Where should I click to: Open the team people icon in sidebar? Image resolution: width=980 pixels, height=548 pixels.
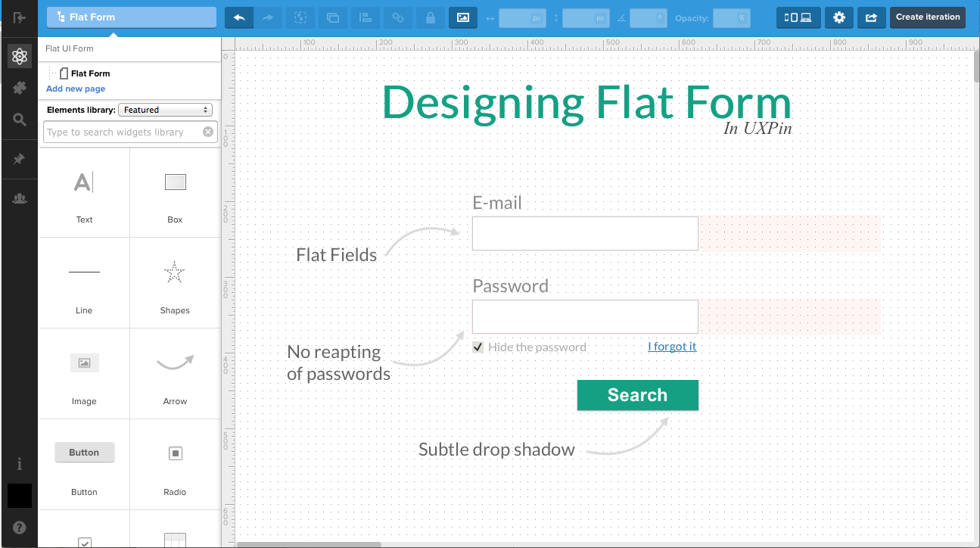click(x=20, y=198)
